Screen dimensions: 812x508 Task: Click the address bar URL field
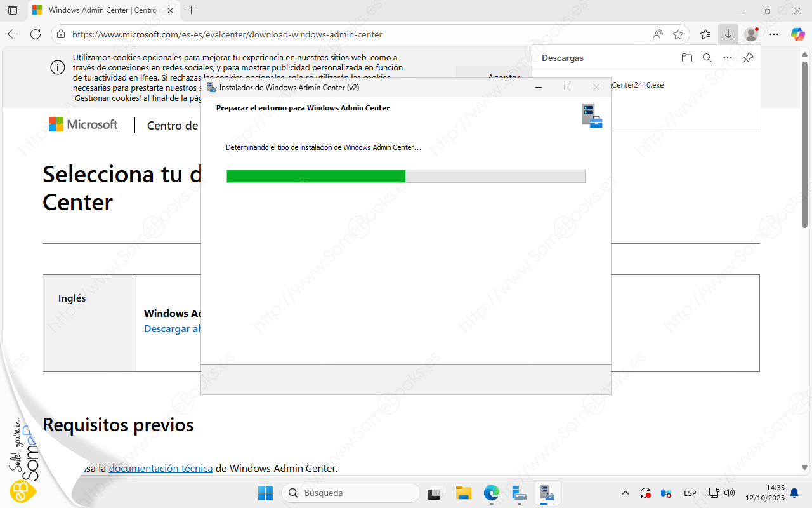point(355,34)
